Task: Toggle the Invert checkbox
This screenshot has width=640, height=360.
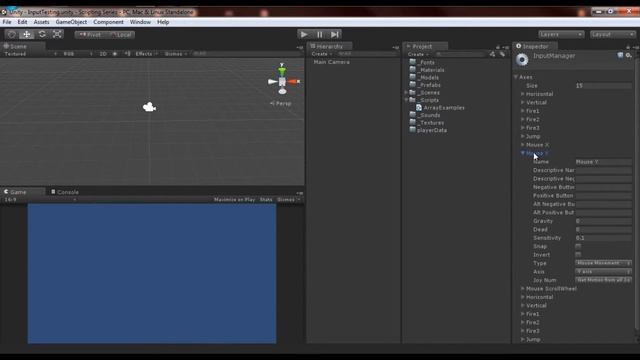Action: coord(578,255)
